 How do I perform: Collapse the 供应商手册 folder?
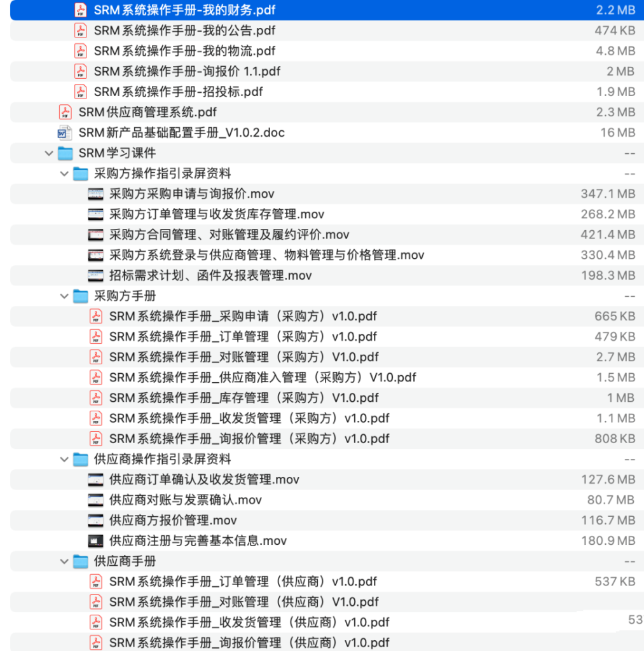64,561
